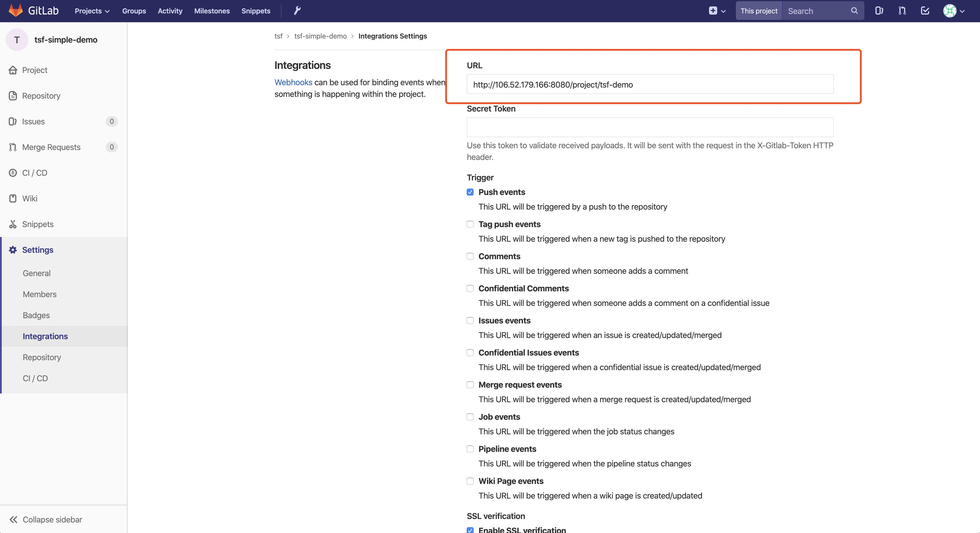Open the Wiki sidebar item
Viewport: 980px width, 533px height.
click(30, 198)
